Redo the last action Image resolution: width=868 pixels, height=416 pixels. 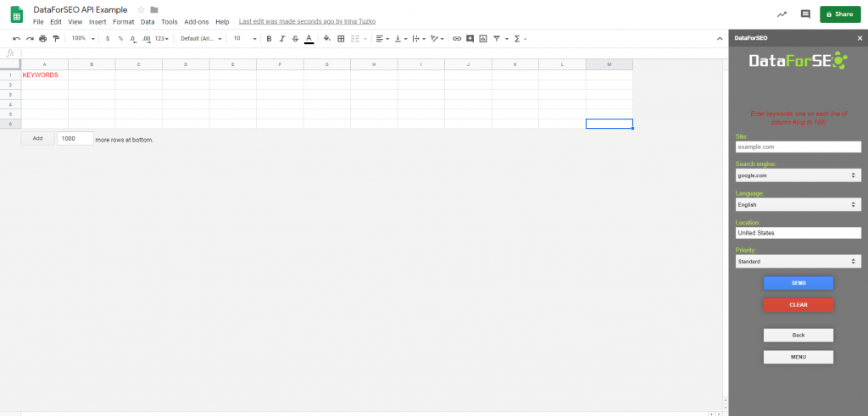point(30,39)
